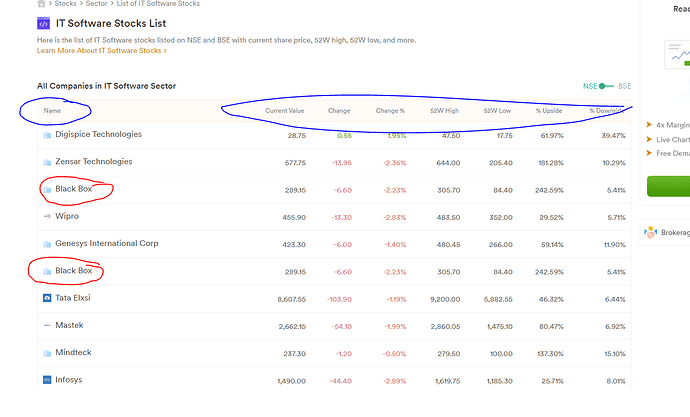Open Digispice Technologies stock page

tap(99, 134)
